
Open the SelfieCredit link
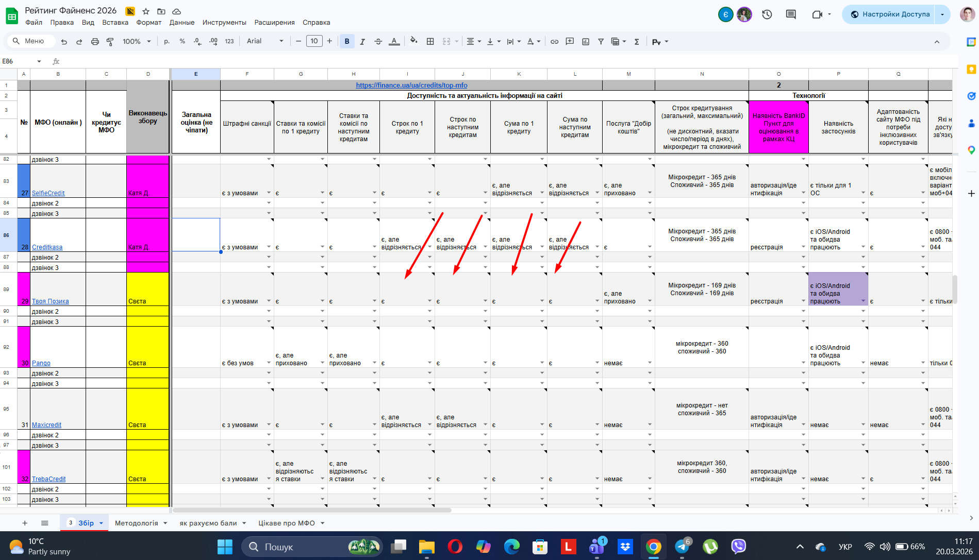48,193
